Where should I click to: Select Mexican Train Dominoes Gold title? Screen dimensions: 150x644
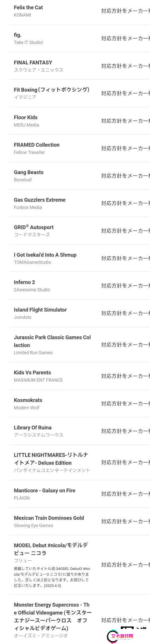(x=49, y=518)
